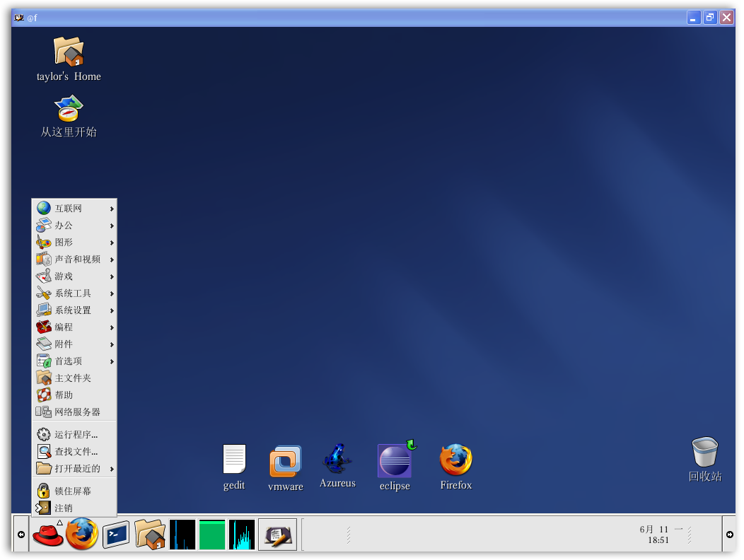This screenshot has width=744, height=560.
Task: Expand the 系统工具 submenu
Action: pos(69,293)
